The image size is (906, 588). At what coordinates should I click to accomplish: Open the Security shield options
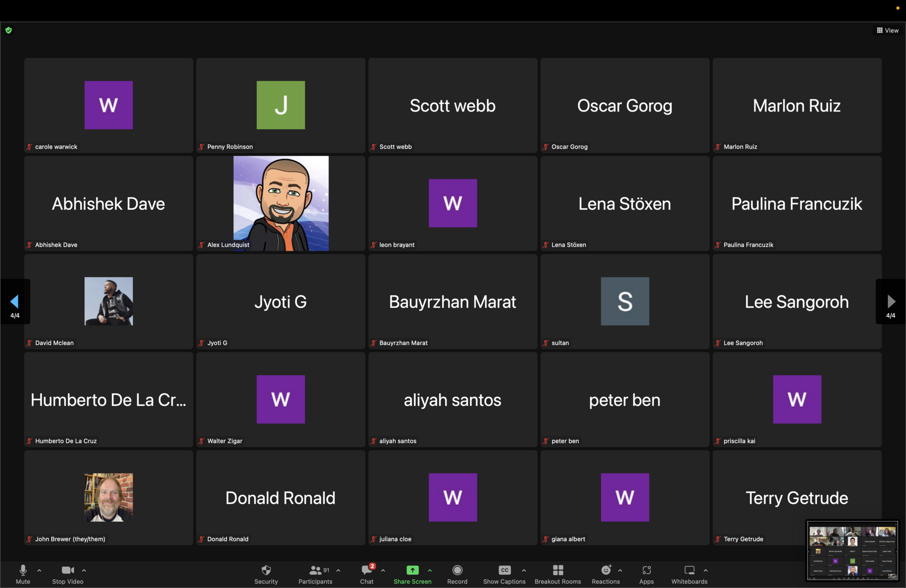(x=266, y=574)
